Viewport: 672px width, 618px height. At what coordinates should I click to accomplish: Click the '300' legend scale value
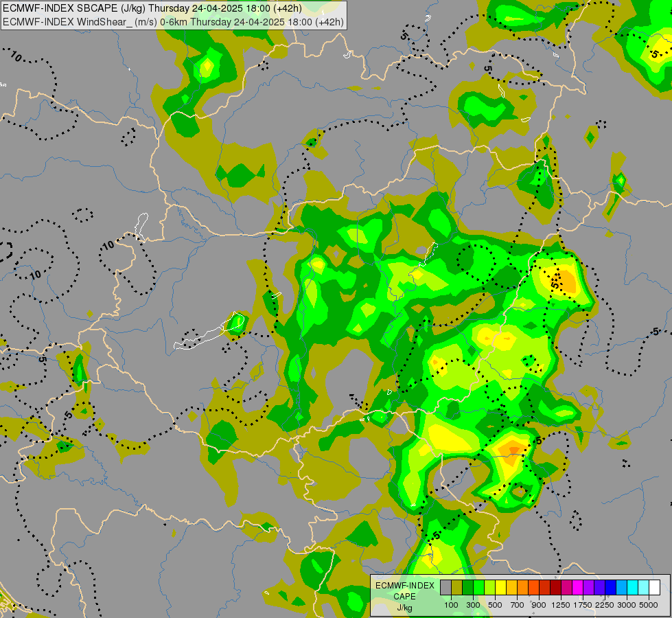473,605
